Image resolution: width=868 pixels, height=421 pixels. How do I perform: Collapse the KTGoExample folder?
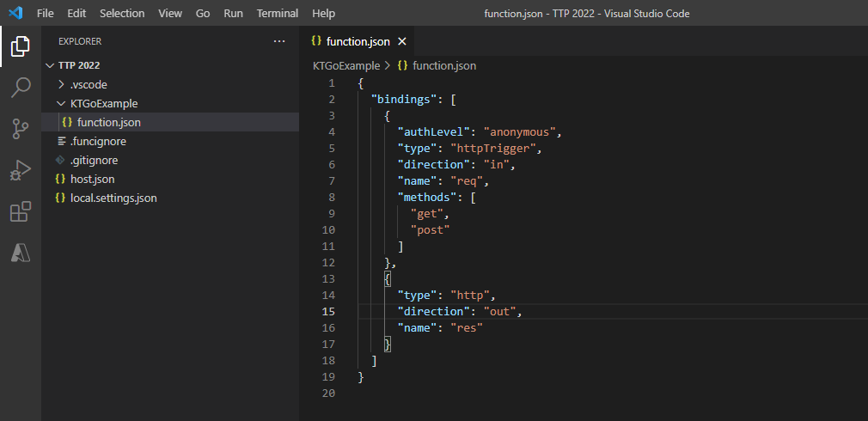click(x=61, y=103)
